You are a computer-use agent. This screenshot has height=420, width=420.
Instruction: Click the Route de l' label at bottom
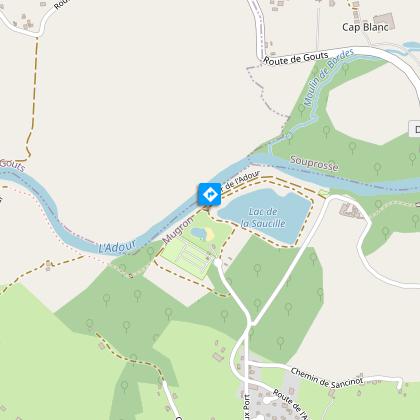tap(292, 404)
